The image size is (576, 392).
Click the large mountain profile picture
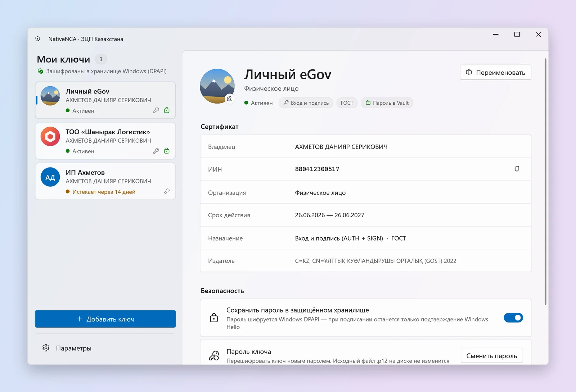217,86
